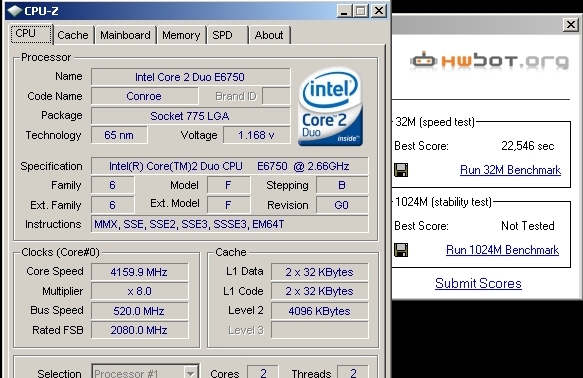Click the Rated FSB value 2080.0 MHz
Viewport: 583px width, 378px height.
[140, 330]
